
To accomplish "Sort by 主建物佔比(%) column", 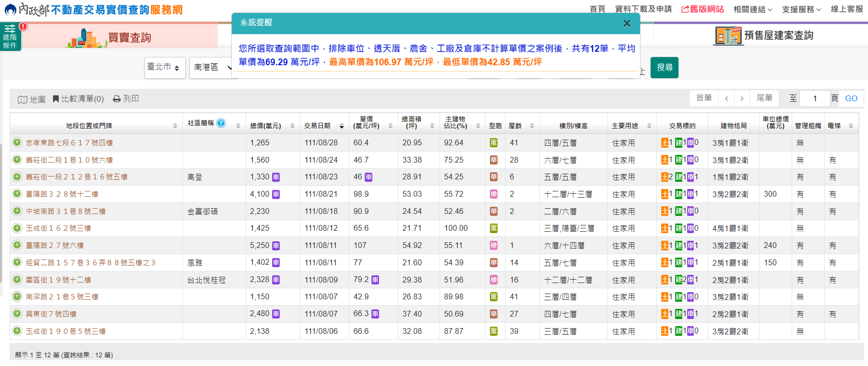I will click(x=478, y=126).
